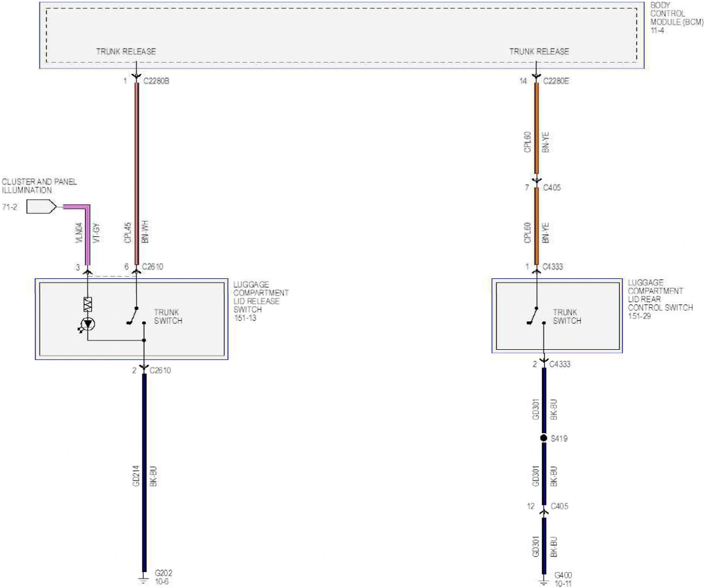705x588 pixels.
Task: Click the GD214 circuit label
Action: click(x=136, y=476)
